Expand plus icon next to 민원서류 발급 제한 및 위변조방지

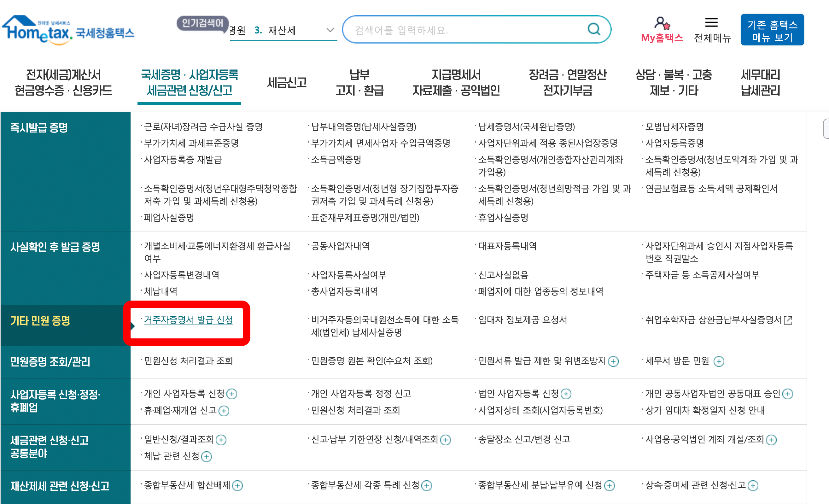tap(613, 362)
